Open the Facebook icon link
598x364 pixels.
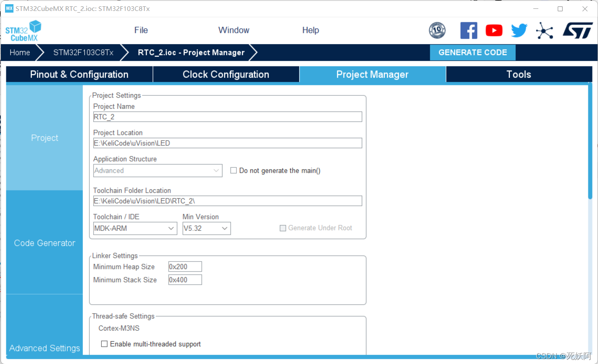click(469, 31)
